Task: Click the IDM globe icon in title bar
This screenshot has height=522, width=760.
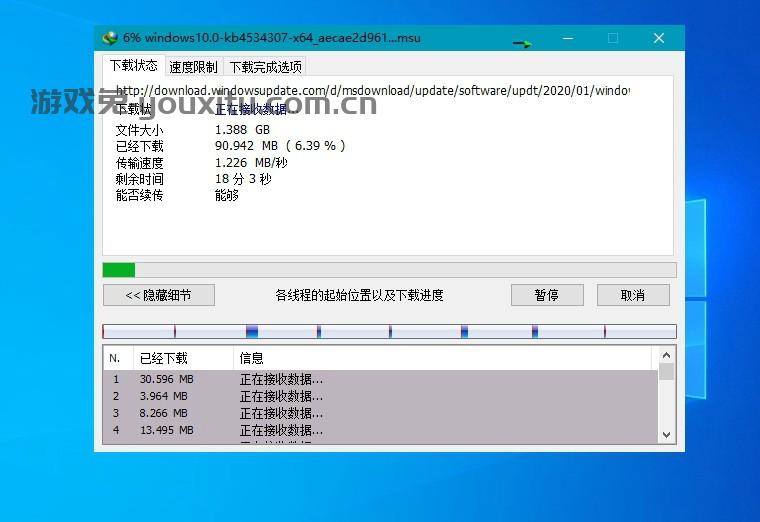Action: pos(111,38)
